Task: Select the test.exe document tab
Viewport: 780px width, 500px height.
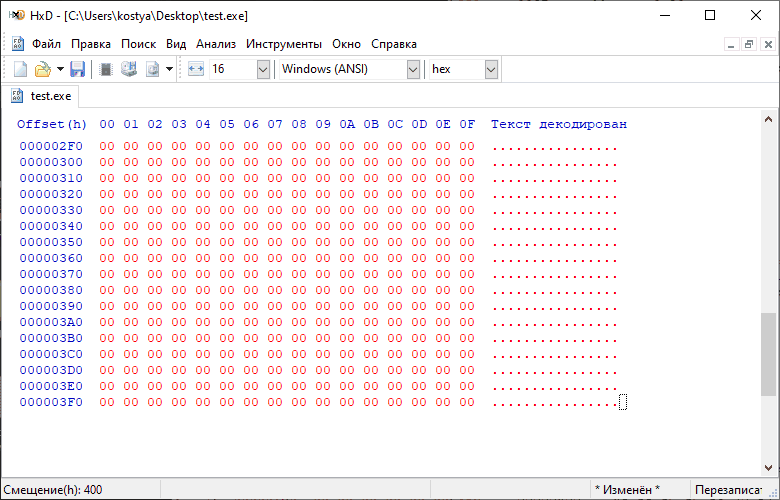Action: [x=41, y=96]
